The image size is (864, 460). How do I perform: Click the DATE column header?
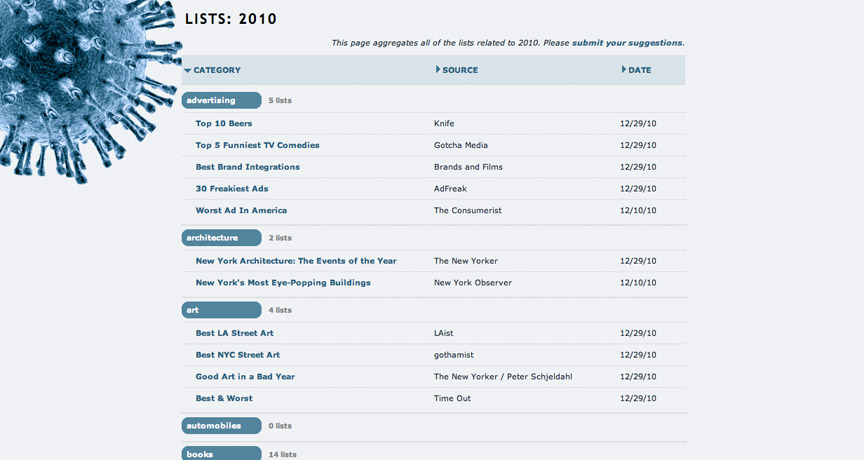click(x=640, y=70)
